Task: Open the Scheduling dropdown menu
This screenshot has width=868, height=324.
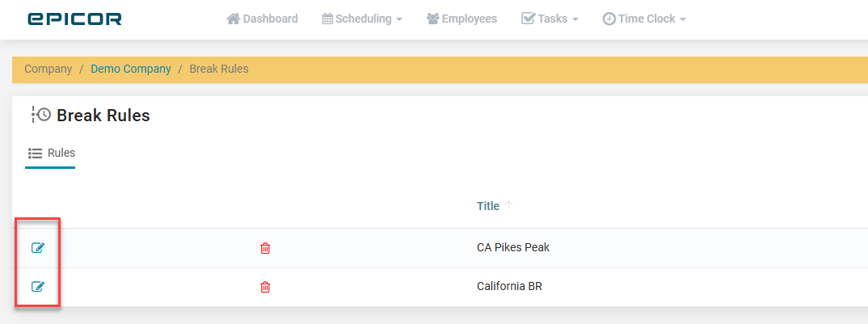Action: click(362, 19)
